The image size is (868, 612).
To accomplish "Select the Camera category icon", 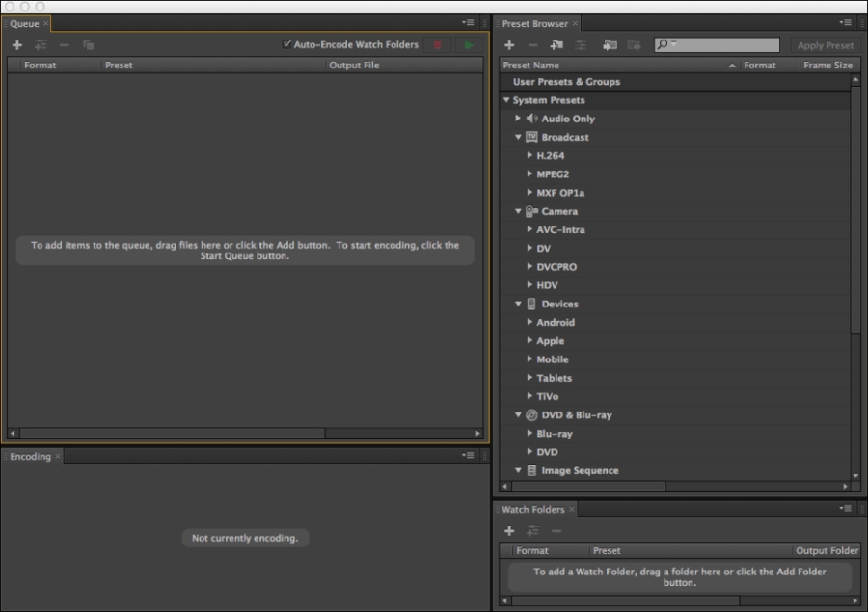I will point(531,211).
